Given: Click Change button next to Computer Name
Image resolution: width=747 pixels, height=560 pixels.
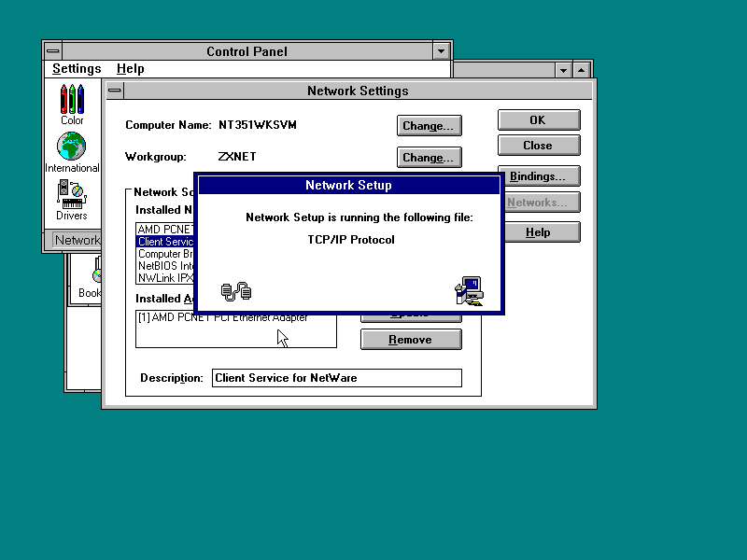Looking at the screenshot, I should (x=429, y=126).
